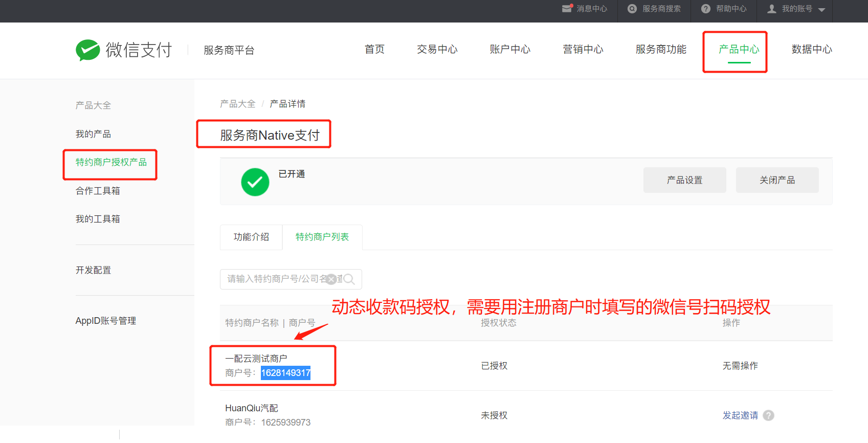Navigate to 产品大全 breadcrumb
The image size is (868, 443).
(237, 104)
